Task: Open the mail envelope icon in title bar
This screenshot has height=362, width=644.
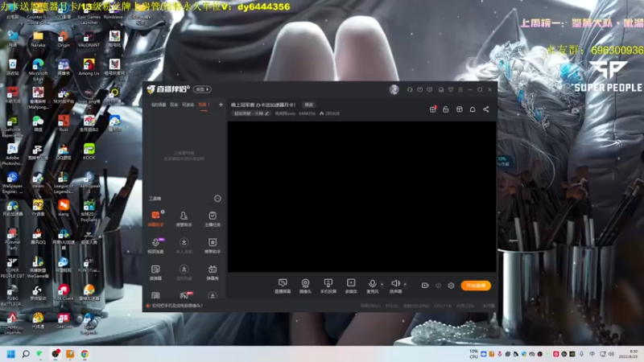Action: (419, 89)
